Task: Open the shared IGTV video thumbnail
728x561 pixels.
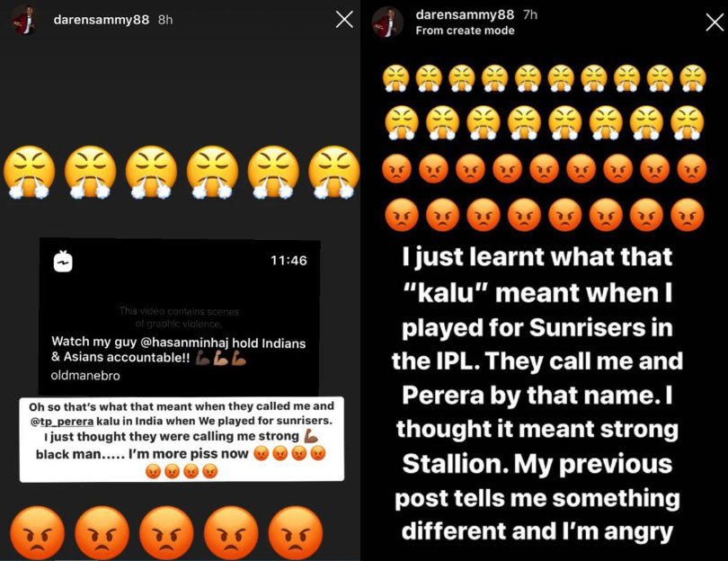Action: (x=180, y=316)
